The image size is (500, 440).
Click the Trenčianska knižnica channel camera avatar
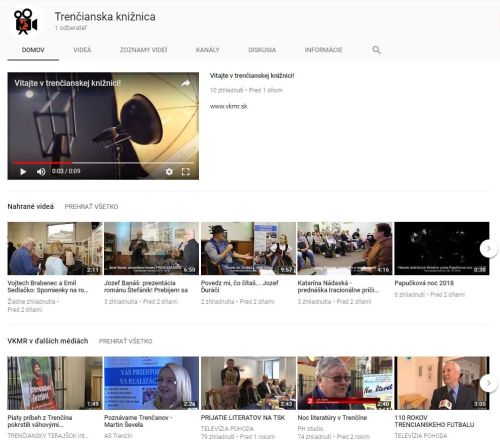pyautogui.click(x=25, y=22)
